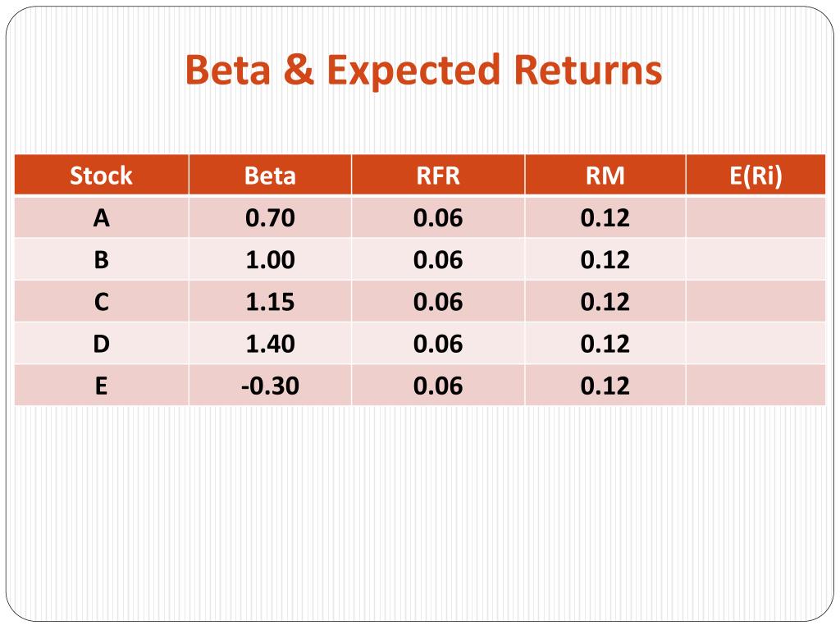This screenshot has height=630, width=840.
Task: Select the negative beta value -0.30
Action: [x=270, y=386]
